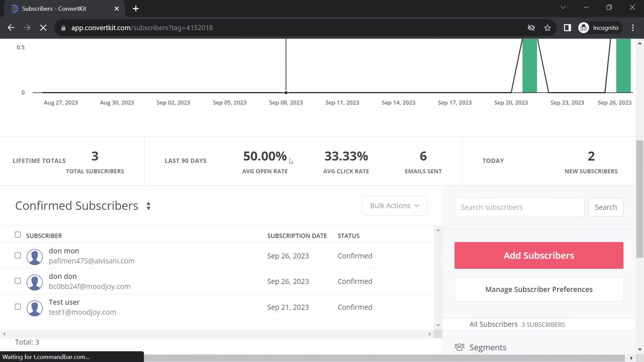644x362 pixels.
Task: Click the Search subscribers input field
Action: pos(520,207)
